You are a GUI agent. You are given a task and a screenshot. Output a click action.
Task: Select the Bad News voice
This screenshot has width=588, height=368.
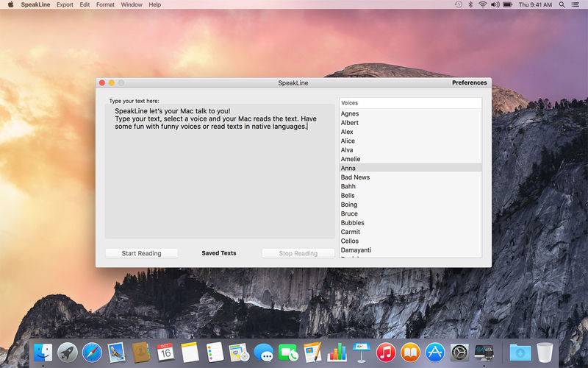411,177
